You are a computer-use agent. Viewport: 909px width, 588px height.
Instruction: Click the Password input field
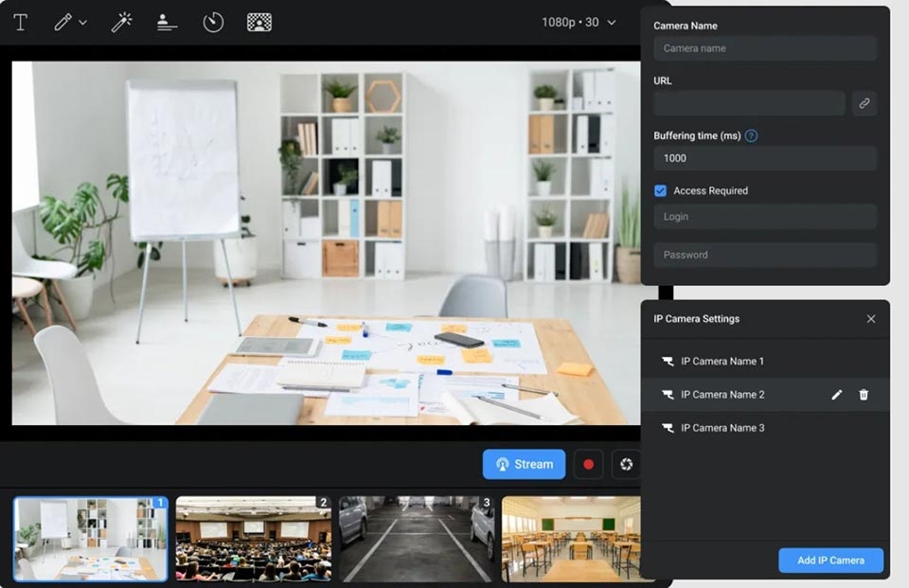(x=765, y=255)
